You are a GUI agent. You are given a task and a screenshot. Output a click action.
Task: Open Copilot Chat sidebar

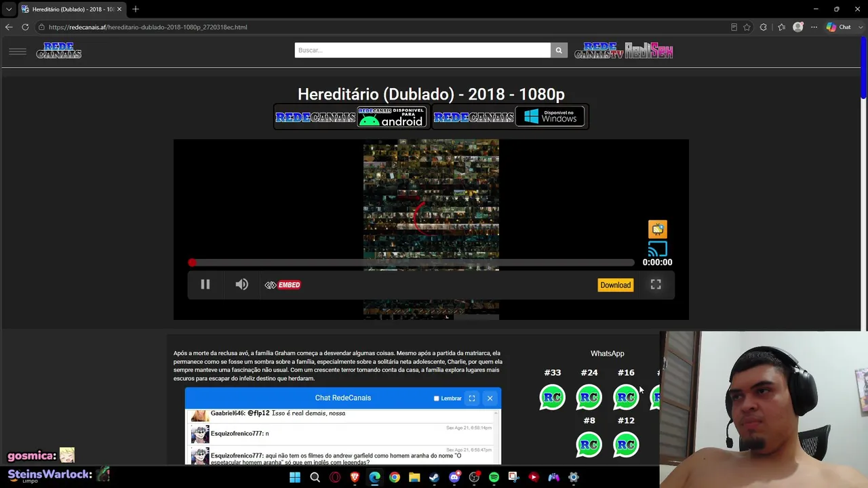point(839,27)
